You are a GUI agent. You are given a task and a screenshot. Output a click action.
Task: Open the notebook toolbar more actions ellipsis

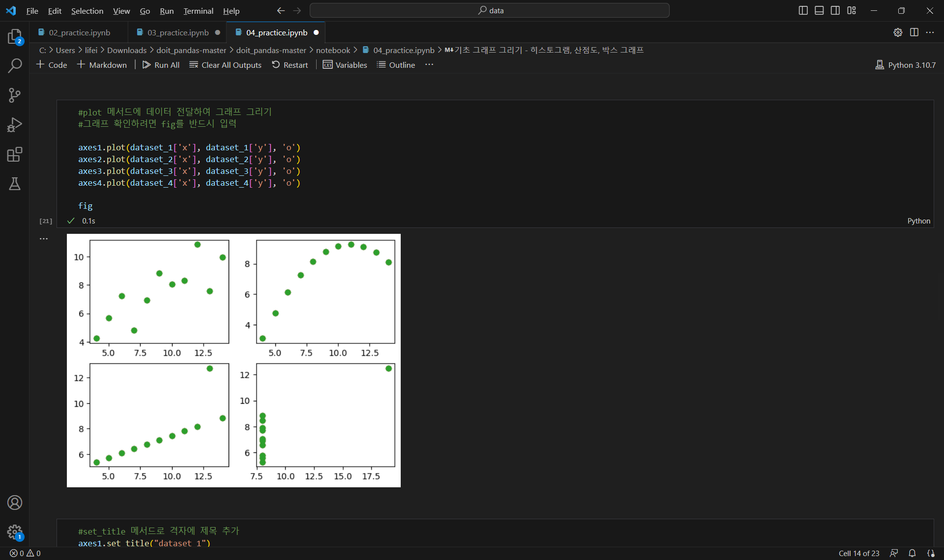point(429,65)
